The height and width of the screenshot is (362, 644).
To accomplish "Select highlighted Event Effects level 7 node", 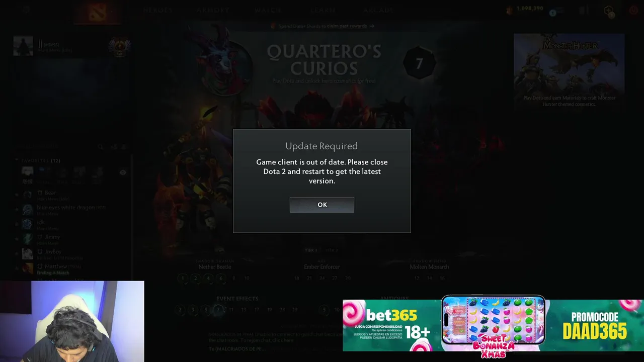I will pos(218,310).
